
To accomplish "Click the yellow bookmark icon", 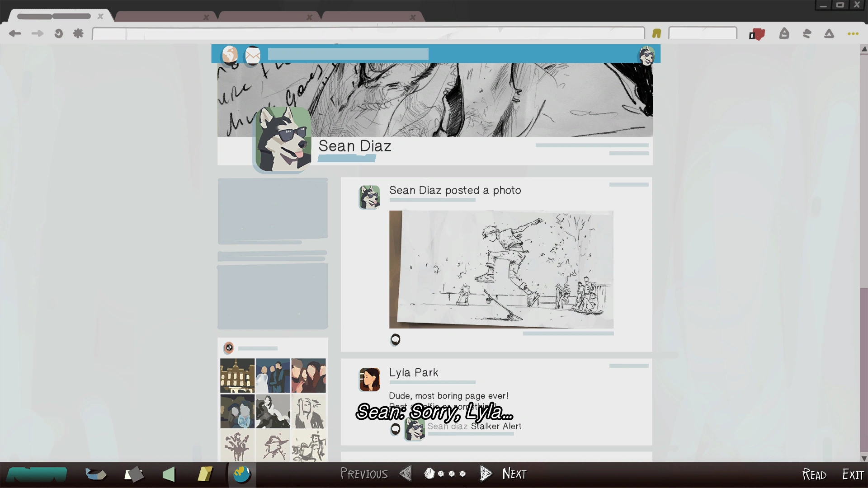I will [656, 33].
